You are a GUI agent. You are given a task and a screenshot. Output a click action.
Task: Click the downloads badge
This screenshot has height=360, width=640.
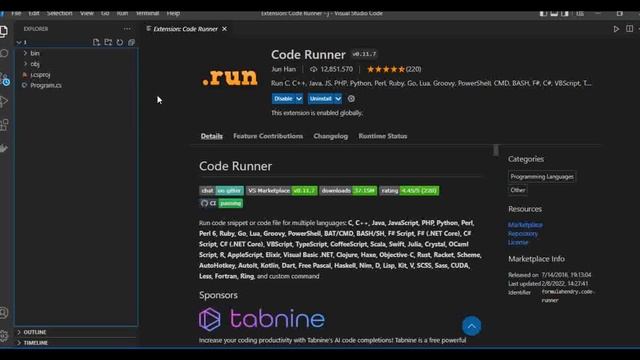click(x=348, y=191)
